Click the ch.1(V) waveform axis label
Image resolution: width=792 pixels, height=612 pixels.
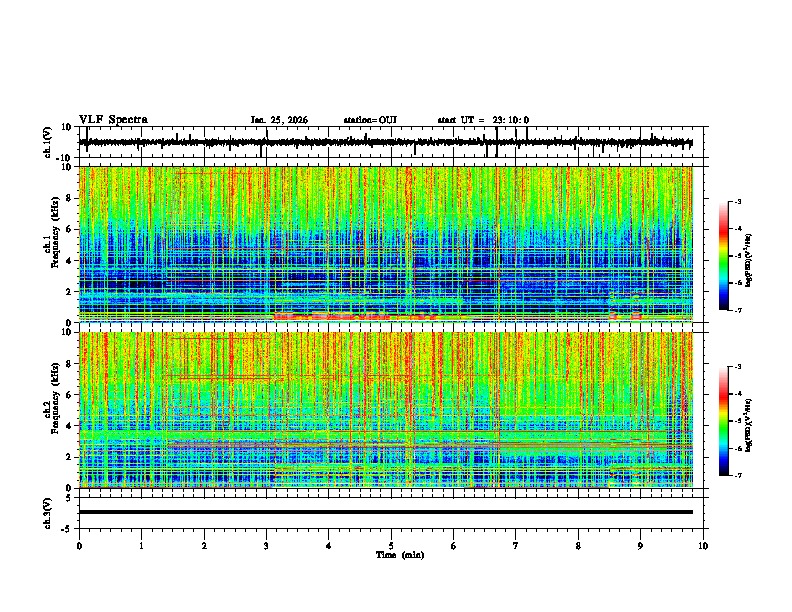point(48,142)
